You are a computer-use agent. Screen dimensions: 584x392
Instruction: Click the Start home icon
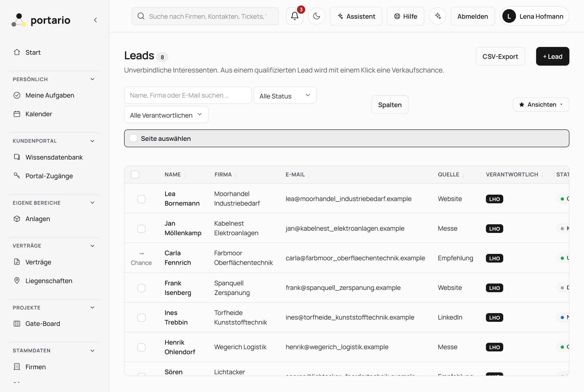(17, 52)
